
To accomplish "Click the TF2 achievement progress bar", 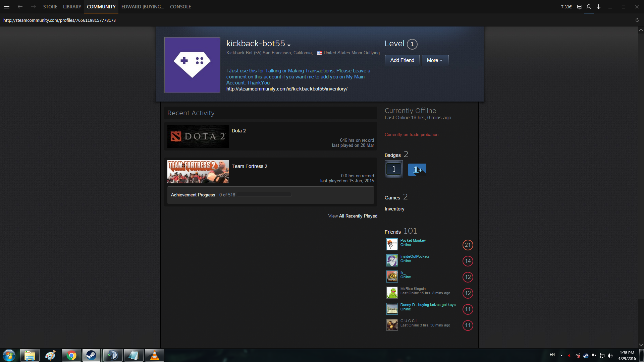I will (264, 195).
